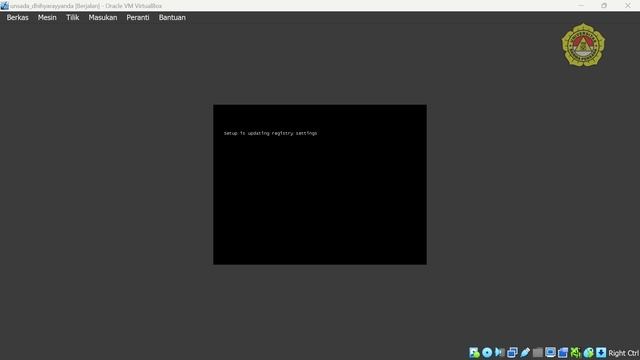The width and height of the screenshot is (640, 360).
Task: Open the Berkas menu
Action: [x=18, y=18]
